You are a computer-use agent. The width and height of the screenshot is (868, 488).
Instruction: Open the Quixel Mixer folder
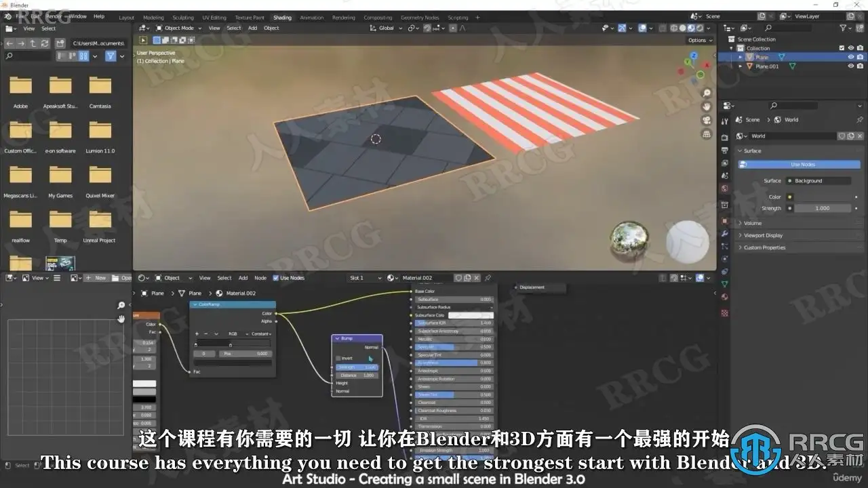(x=100, y=180)
